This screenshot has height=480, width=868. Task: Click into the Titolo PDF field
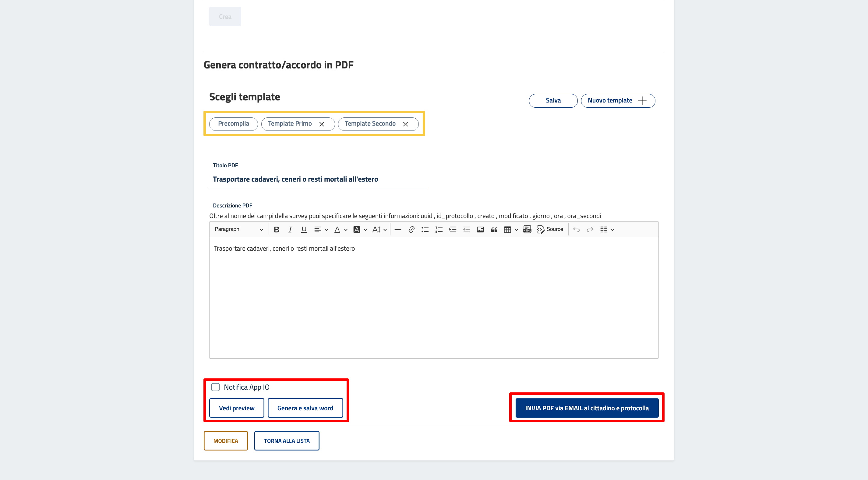point(319,179)
